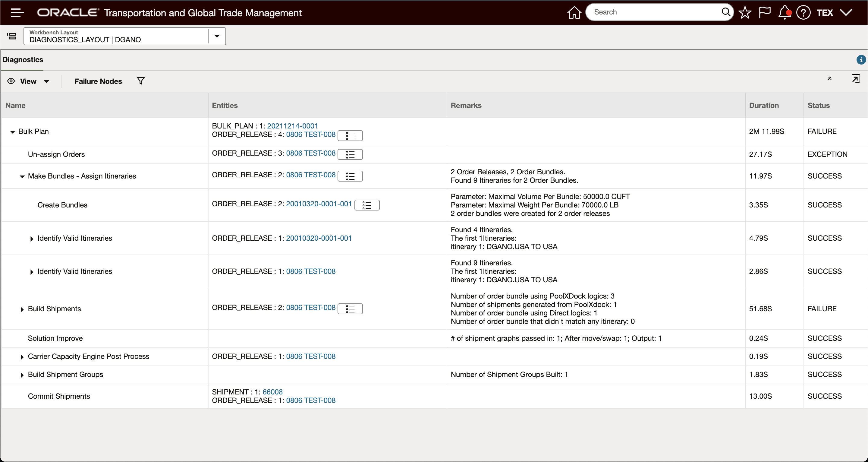Open the View menu

pyautogui.click(x=28, y=81)
